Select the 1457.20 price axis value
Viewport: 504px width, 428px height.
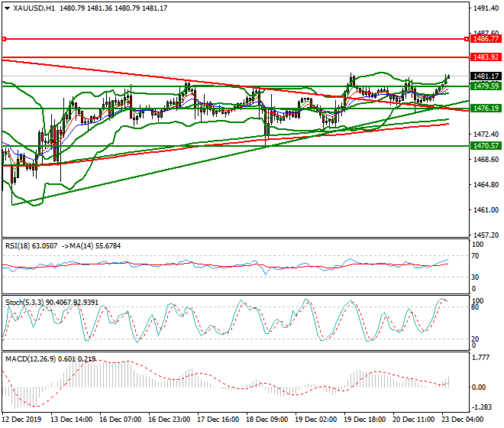click(486, 235)
